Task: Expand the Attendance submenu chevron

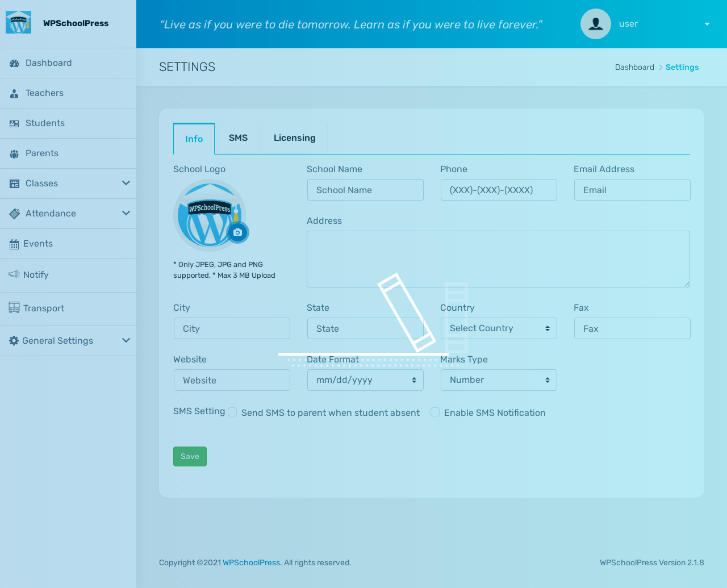Action: 126,213
